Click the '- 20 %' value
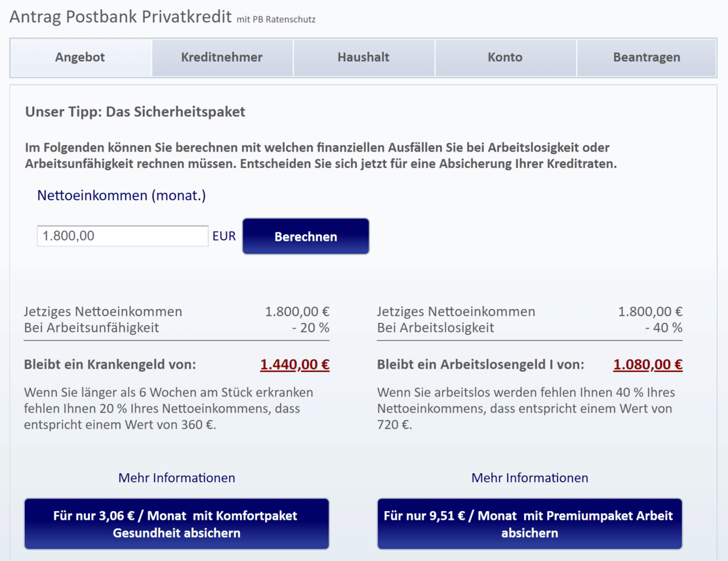 [x=311, y=328]
